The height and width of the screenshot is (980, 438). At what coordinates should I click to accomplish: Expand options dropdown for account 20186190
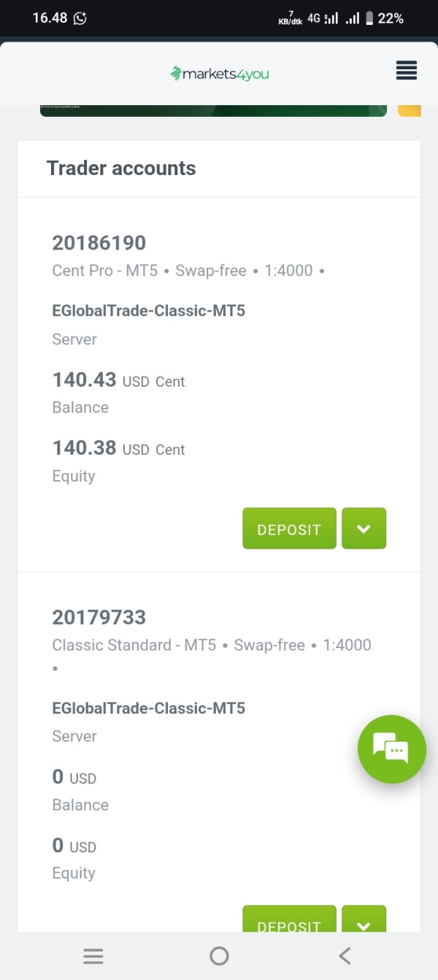364,528
